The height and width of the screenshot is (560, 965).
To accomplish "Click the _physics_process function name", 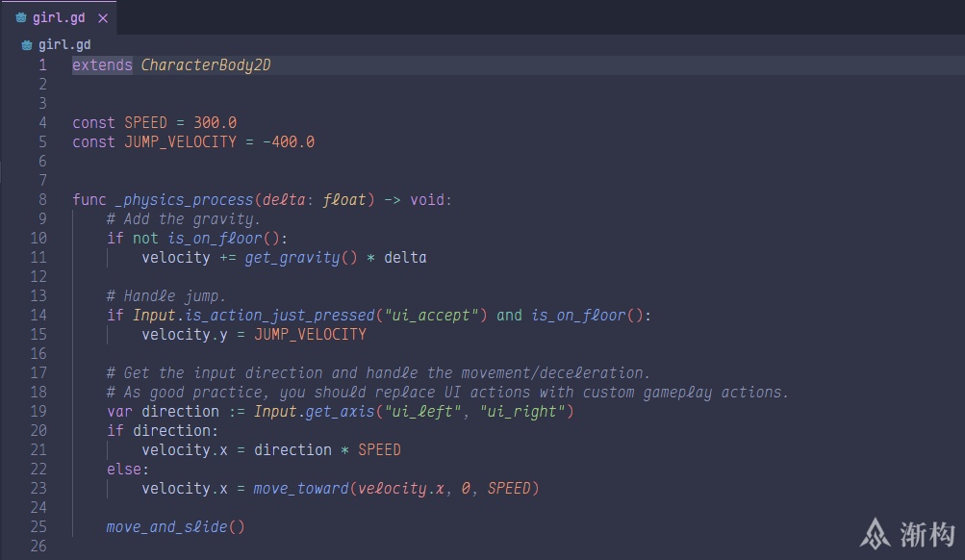I will click(184, 200).
